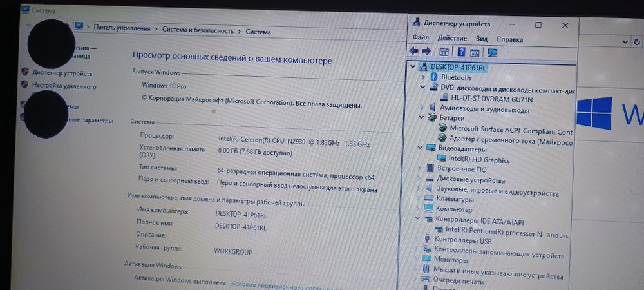Select Intel(R) Pentium(R) processor N- and J-s device

[507, 232]
